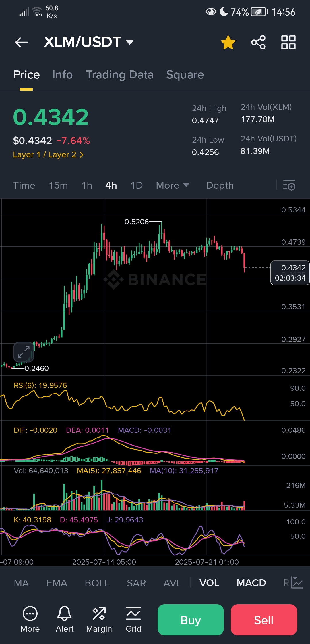
Task: Tap the 24h Vol(USDT) 81.39M value
Action: click(x=255, y=151)
